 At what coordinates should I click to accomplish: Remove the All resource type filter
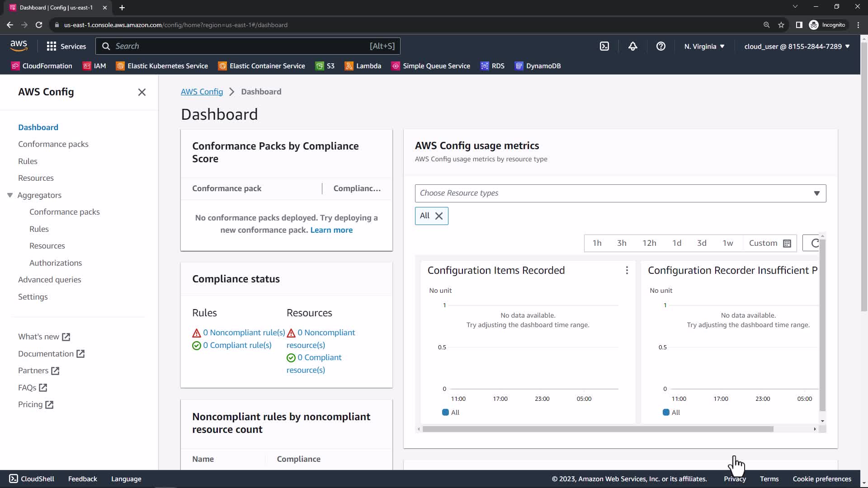pos(439,216)
